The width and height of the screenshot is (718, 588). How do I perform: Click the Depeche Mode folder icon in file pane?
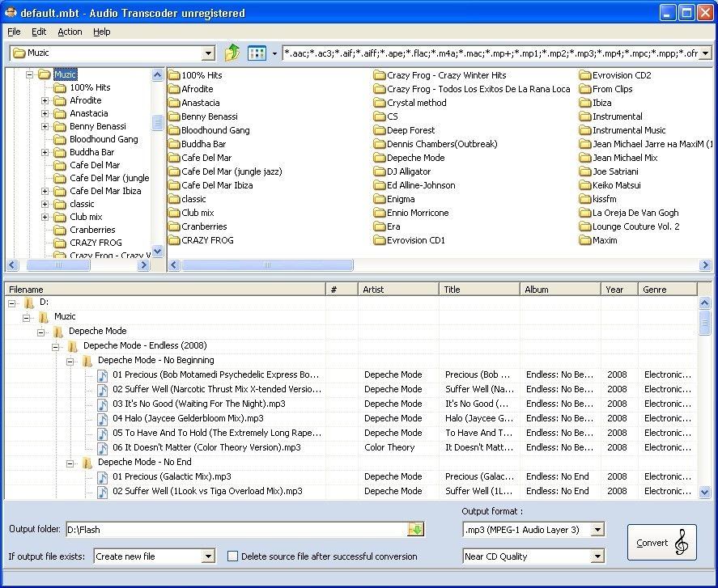tap(380, 158)
